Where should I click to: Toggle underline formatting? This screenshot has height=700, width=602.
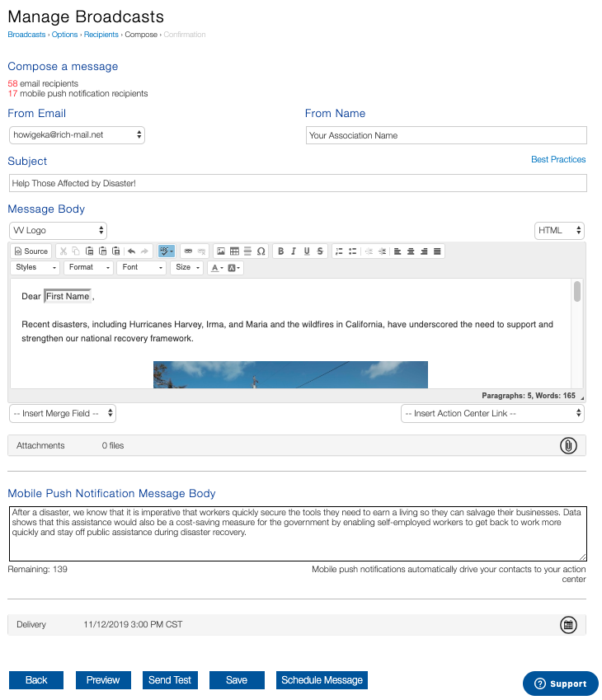point(307,251)
